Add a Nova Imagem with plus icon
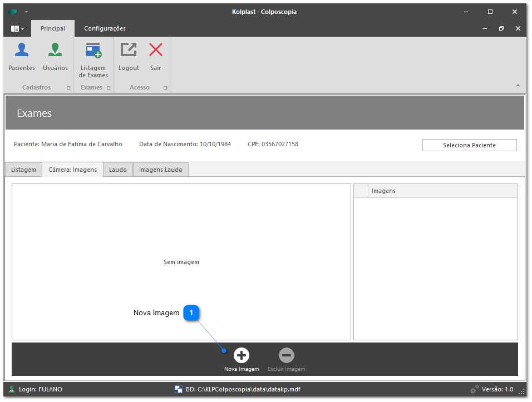This screenshot has width=532, height=402. click(242, 355)
